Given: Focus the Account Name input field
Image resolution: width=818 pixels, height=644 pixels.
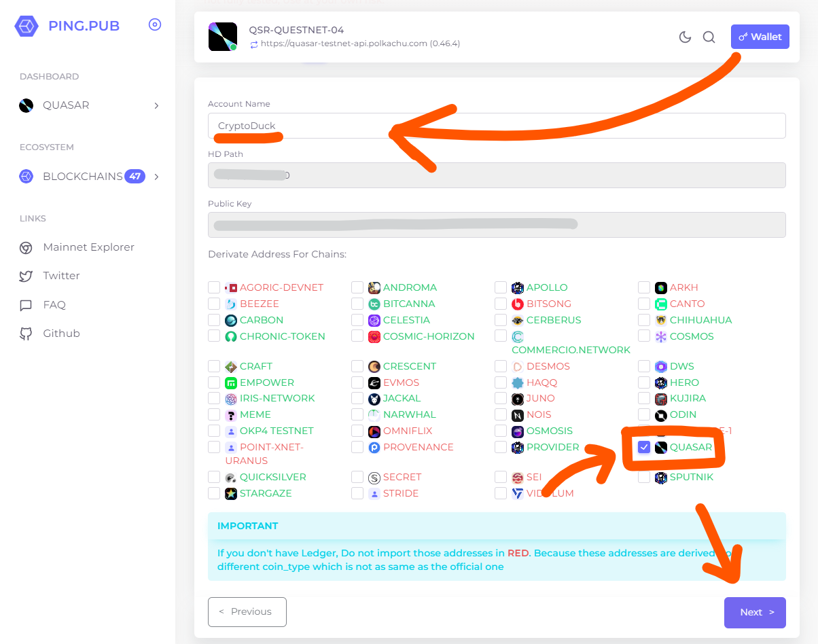Looking at the screenshot, I should (x=497, y=126).
